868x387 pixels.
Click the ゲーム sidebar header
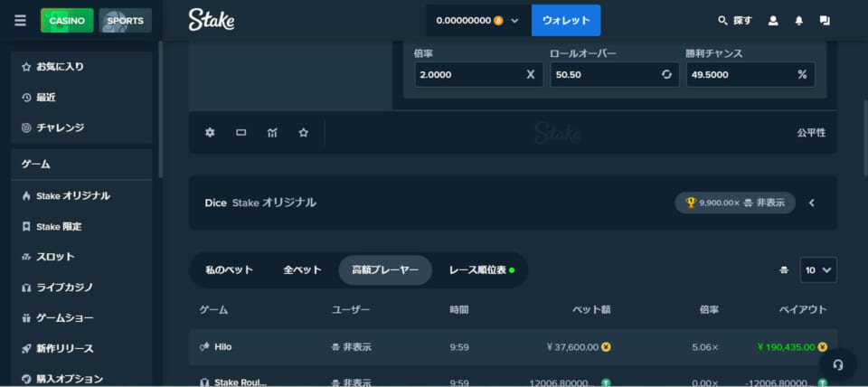(x=81, y=165)
